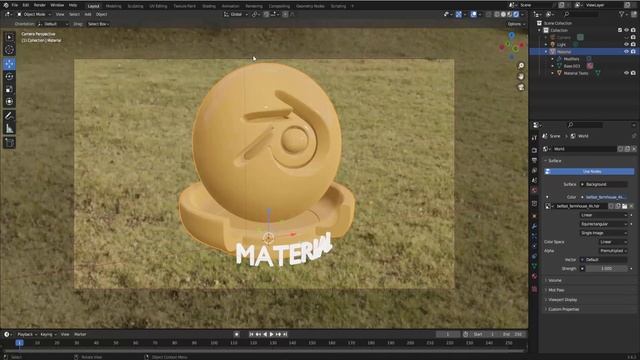Open the Global transform orientation dropdown
The image size is (640, 360).
236,14
